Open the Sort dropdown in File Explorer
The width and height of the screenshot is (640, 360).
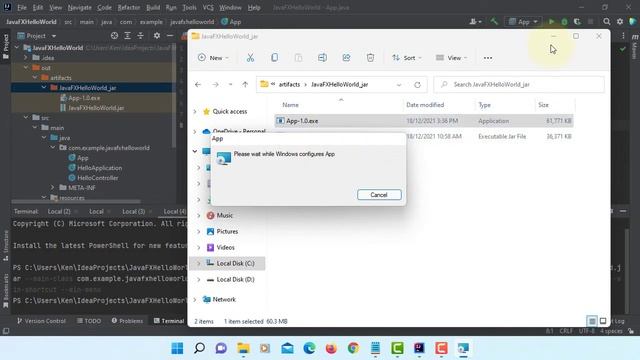point(407,58)
